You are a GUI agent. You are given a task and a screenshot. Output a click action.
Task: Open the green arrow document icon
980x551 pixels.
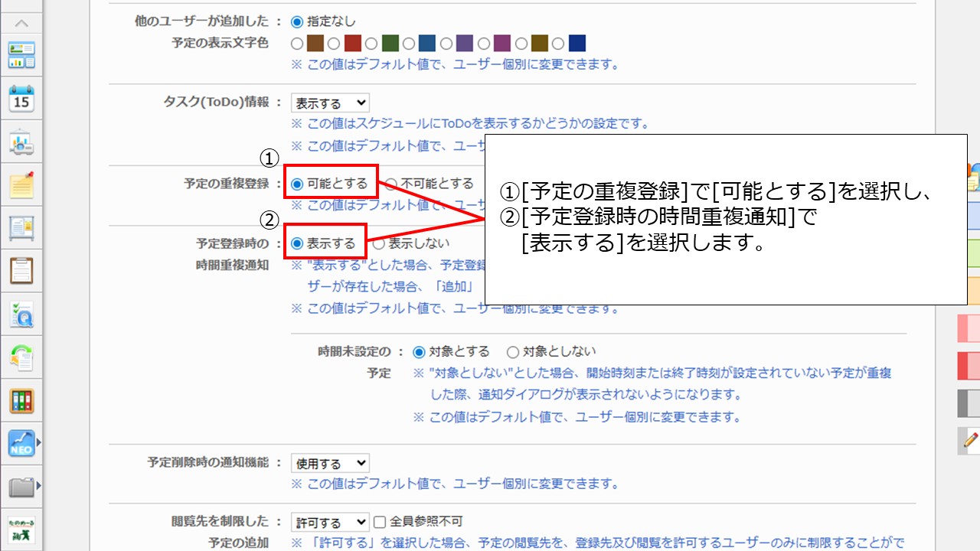pyautogui.click(x=22, y=357)
